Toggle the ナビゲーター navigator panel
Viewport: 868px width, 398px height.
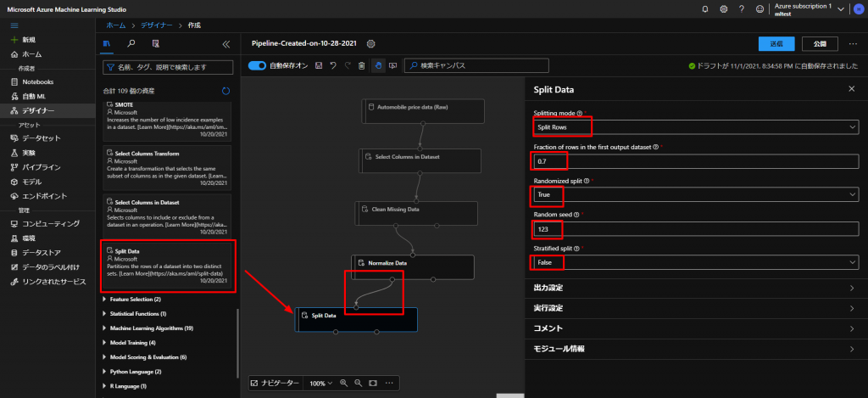click(x=275, y=384)
